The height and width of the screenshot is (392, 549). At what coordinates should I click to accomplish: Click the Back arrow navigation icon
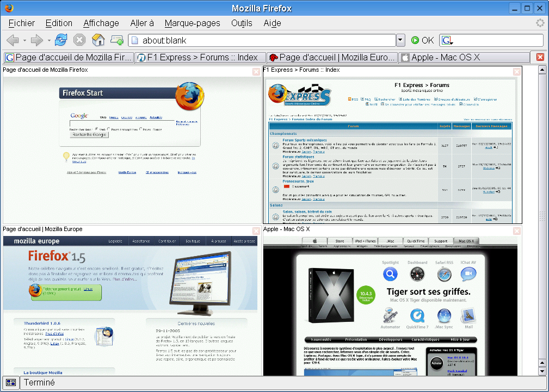pyautogui.click(x=13, y=40)
